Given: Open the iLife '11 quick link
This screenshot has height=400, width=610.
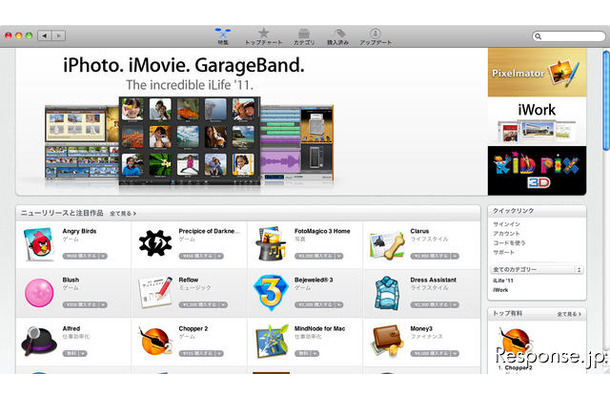Looking at the screenshot, I should (x=503, y=281).
